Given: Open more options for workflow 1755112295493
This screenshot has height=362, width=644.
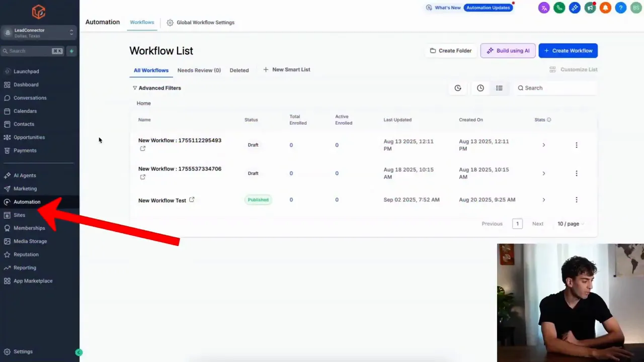Looking at the screenshot, I should [577, 145].
